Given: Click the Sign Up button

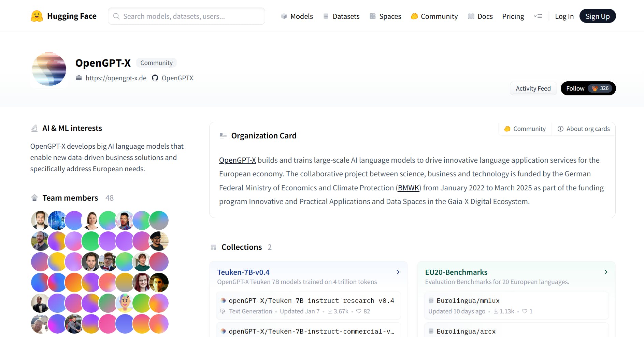Looking at the screenshot, I should point(597,16).
